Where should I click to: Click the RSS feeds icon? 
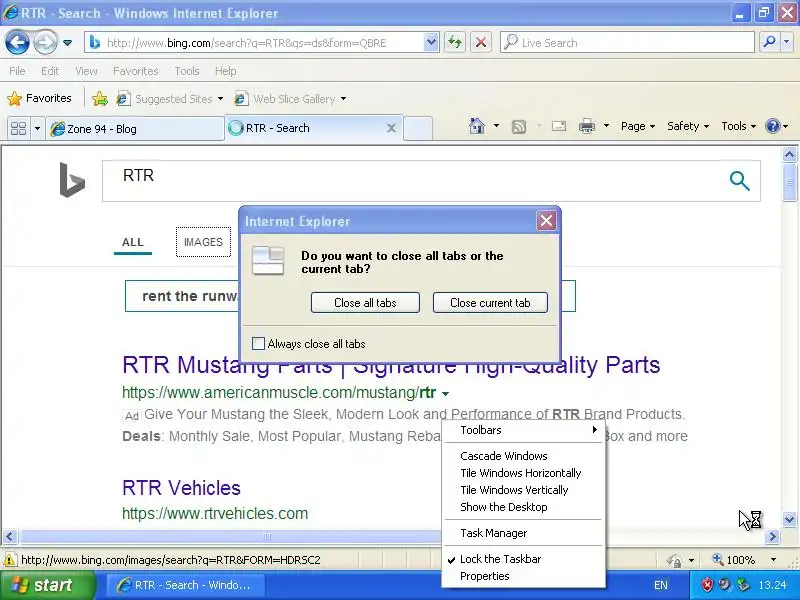coord(518,127)
